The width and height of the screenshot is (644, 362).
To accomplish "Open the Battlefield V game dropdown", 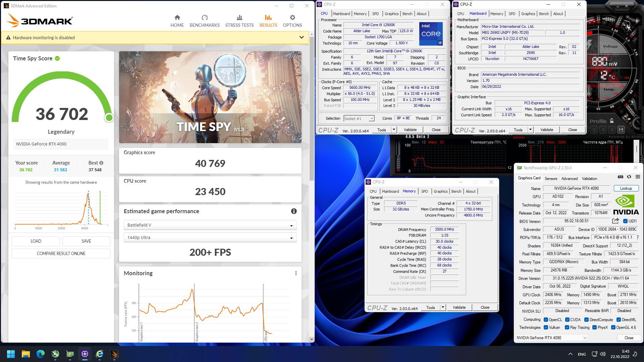I will pos(210,225).
